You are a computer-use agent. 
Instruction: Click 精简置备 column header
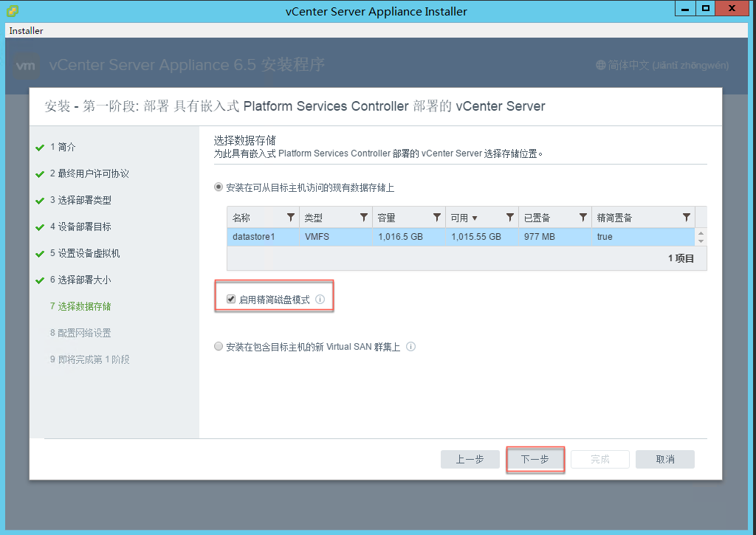coord(643,218)
